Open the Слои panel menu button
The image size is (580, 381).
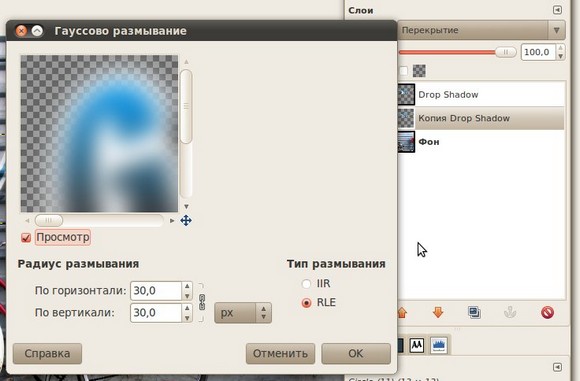click(557, 10)
